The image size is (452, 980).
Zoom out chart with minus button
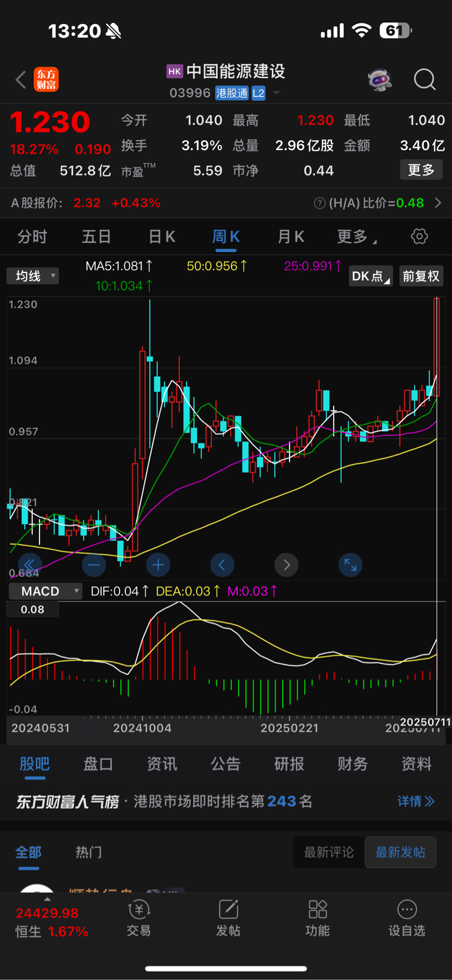click(x=94, y=565)
